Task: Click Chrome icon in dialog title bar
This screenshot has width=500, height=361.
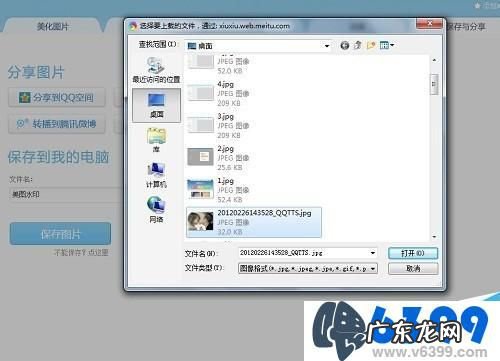Action: (133, 26)
